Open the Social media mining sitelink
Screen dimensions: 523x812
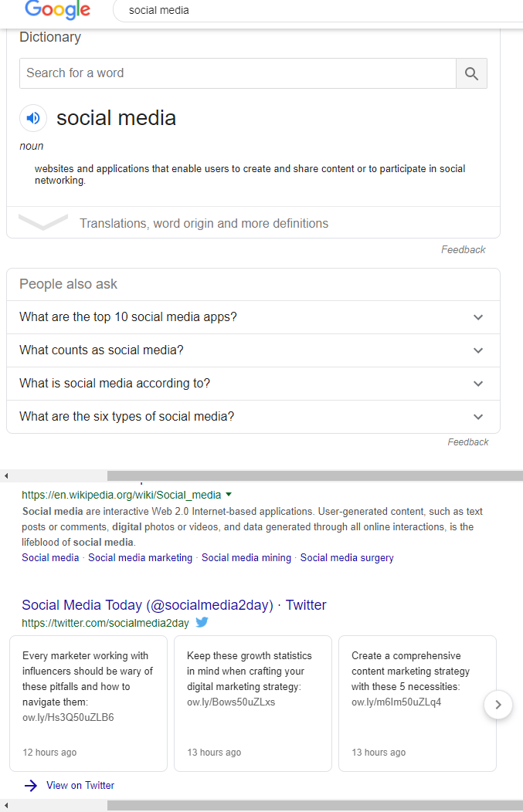[x=246, y=557]
